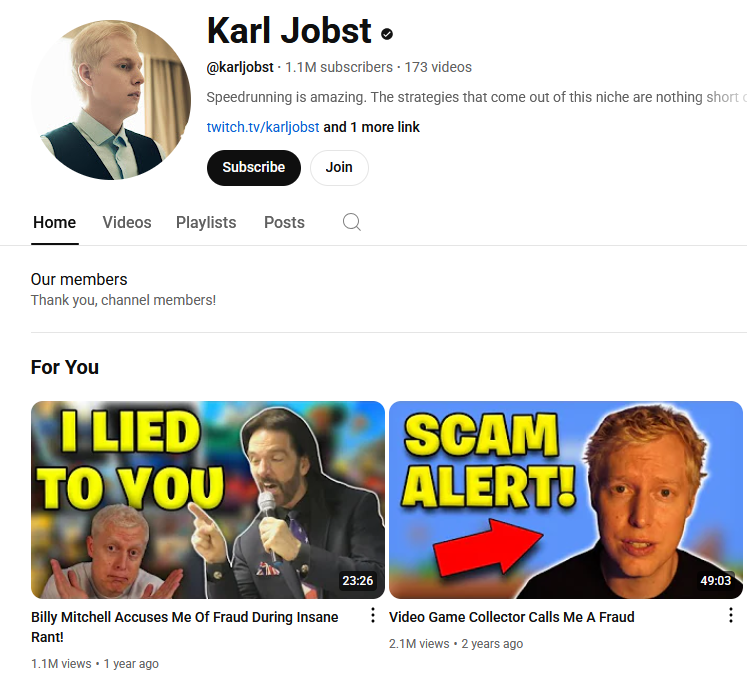Open the Karl Jobst channel avatar

point(111,100)
